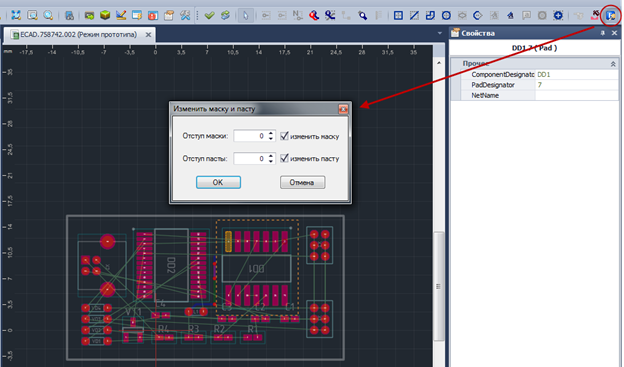Click the empty NetName value field
This screenshot has width=624, height=367.
coord(577,95)
